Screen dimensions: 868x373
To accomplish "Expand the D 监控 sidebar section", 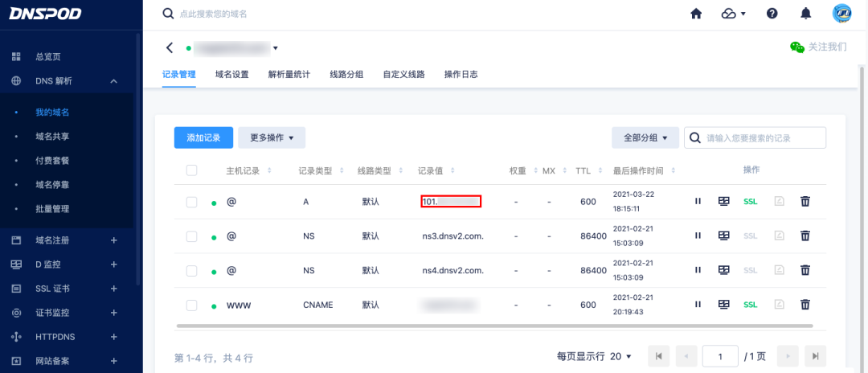I will 113,264.
